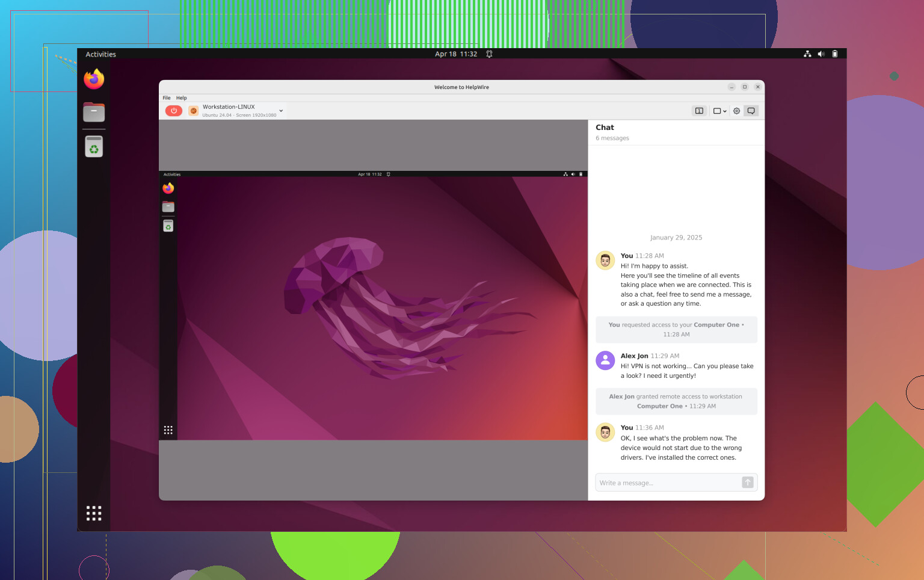The height and width of the screenshot is (580, 924).
Task: Open Files in the remote session dock
Action: 168,207
